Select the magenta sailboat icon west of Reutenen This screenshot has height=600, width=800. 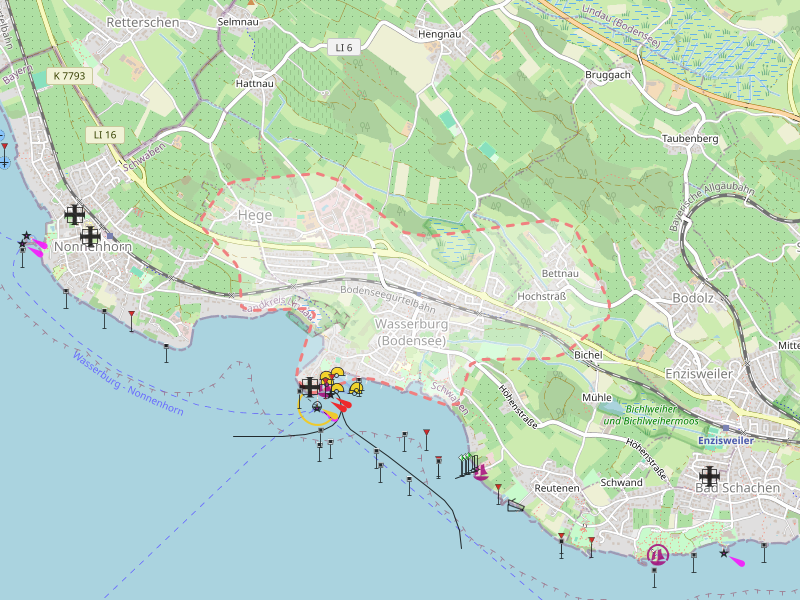(480, 471)
